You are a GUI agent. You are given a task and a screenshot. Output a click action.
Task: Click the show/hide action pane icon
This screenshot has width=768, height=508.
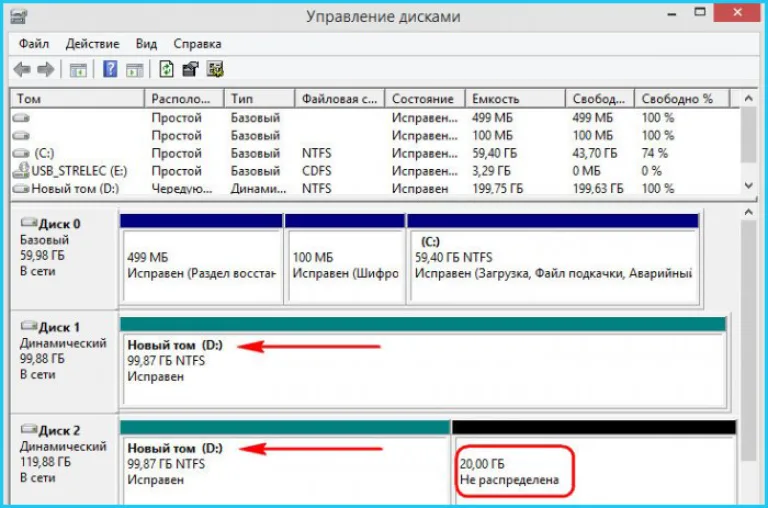point(134,70)
